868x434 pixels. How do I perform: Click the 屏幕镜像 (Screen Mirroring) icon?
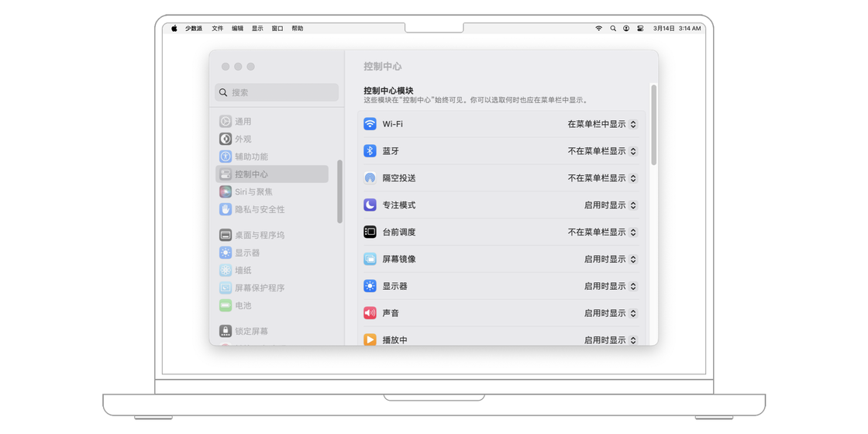click(x=370, y=259)
